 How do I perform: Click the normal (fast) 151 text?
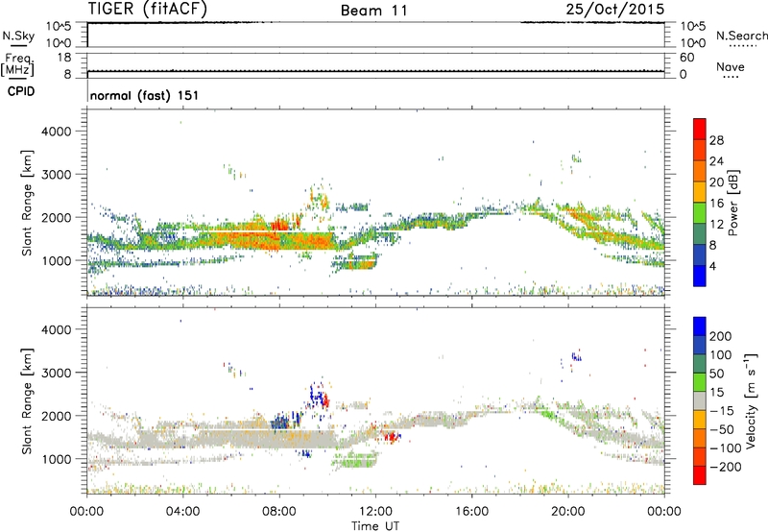point(145,95)
